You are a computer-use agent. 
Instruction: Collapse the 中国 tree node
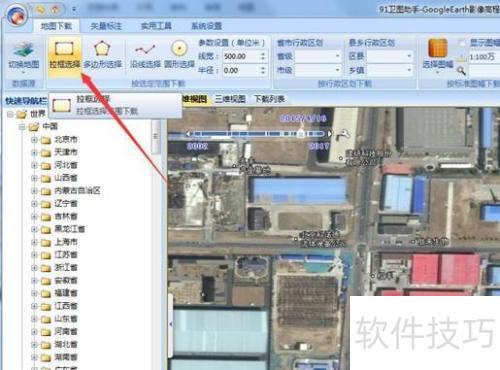(22, 127)
